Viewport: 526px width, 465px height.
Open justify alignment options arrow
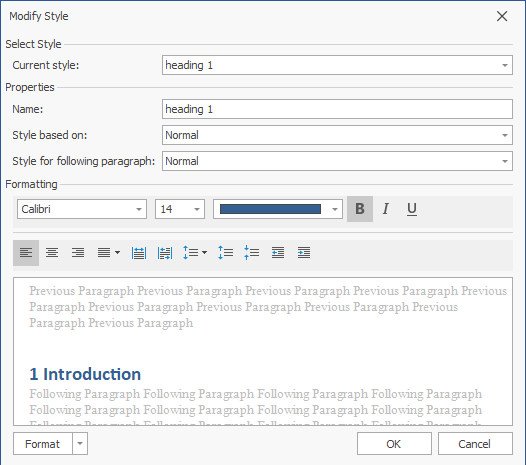pos(117,253)
